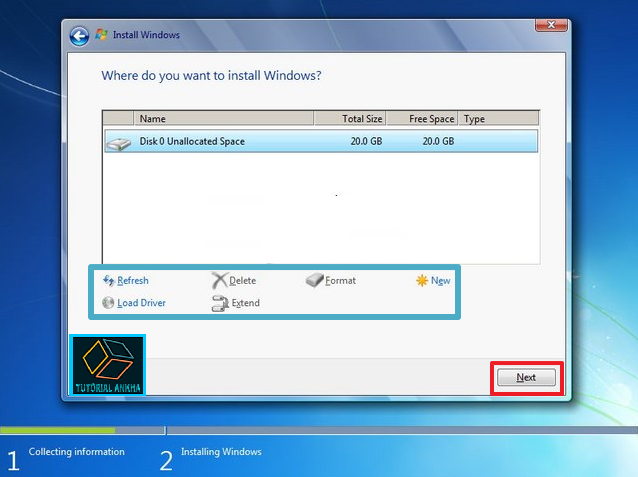Close the Install Windows dialog
The width and height of the screenshot is (638, 477).
tap(551, 25)
